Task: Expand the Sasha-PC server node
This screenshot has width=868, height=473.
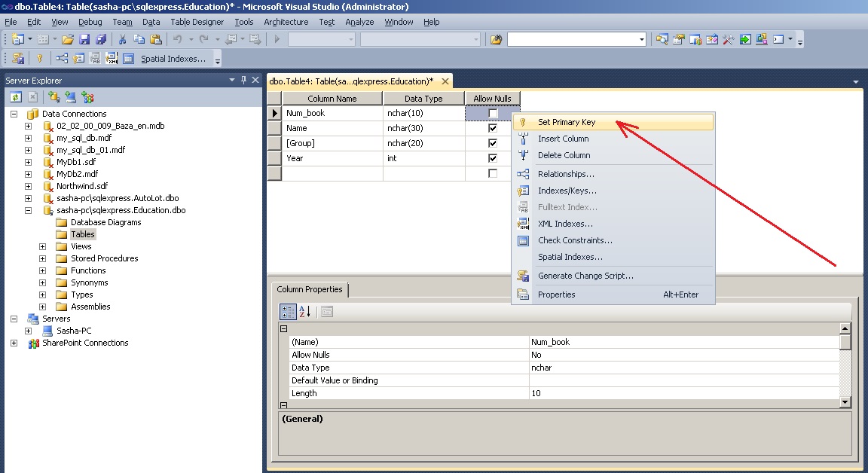Action: pos(28,331)
